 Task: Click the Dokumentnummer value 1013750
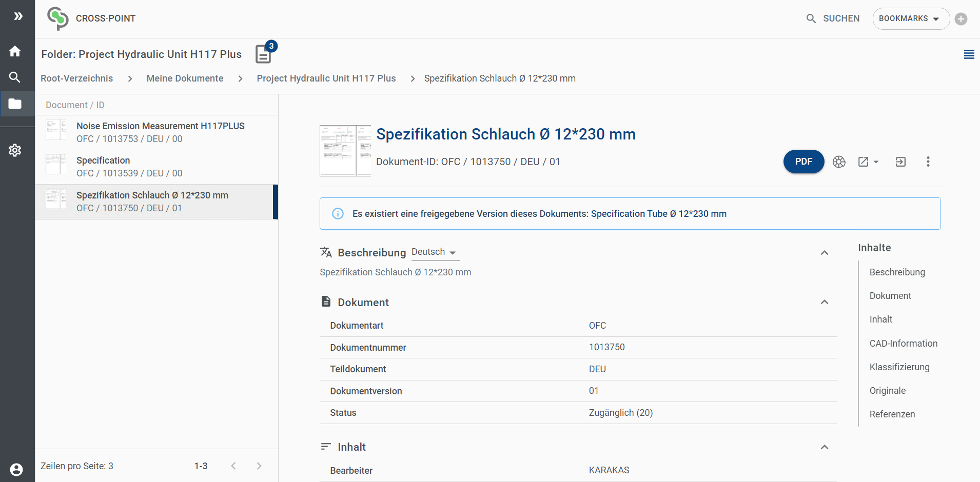(x=606, y=347)
